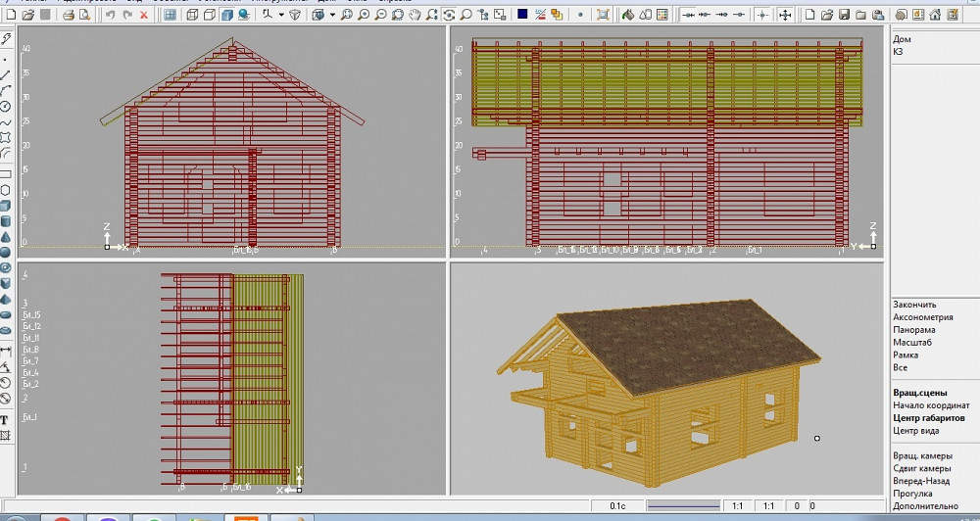Open the dropdown arrow next to the view cube icon
This screenshot has height=521, width=980.
point(331,15)
